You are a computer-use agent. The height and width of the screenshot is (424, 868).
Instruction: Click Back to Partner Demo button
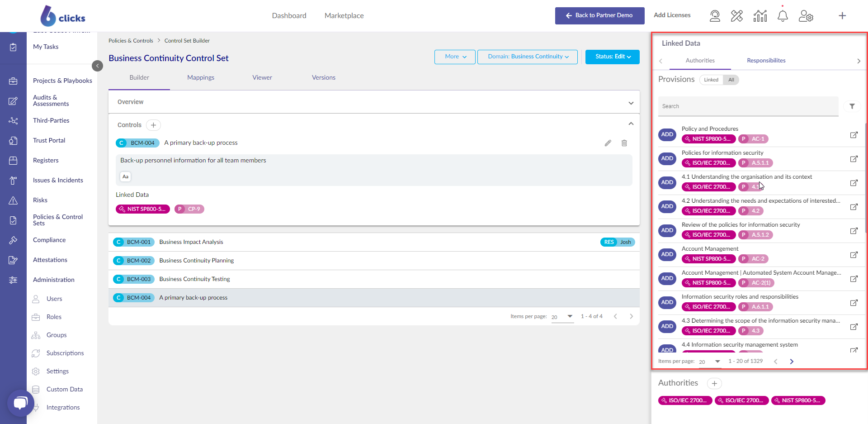(599, 16)
